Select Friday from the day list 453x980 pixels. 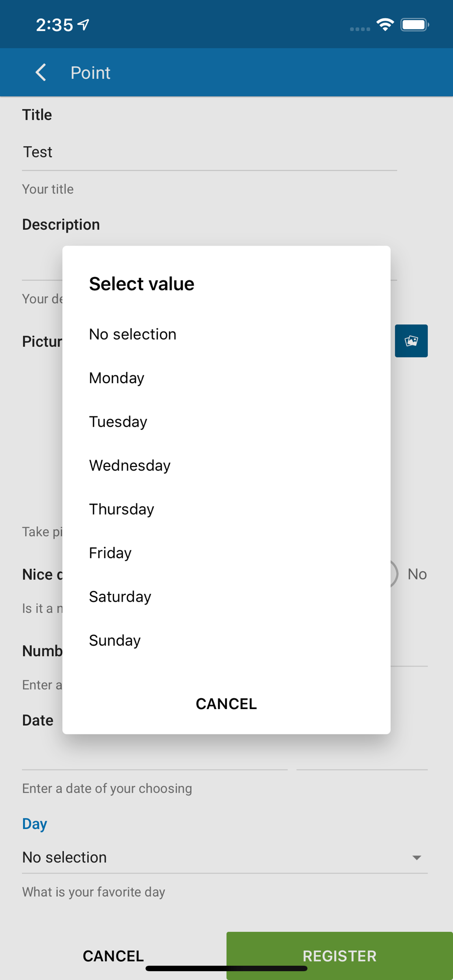pyautogui.click(x=226, y=553)
